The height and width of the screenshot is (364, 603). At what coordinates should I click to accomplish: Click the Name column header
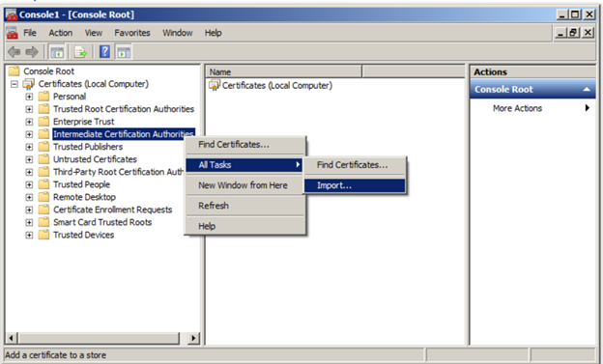point(284,71)
